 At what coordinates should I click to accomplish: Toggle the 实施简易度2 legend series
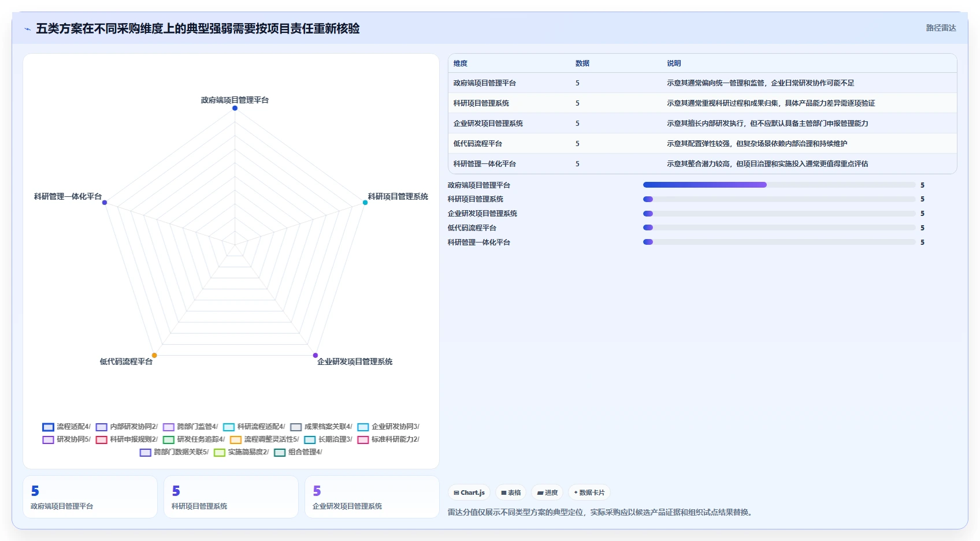[x=241, y=452]
